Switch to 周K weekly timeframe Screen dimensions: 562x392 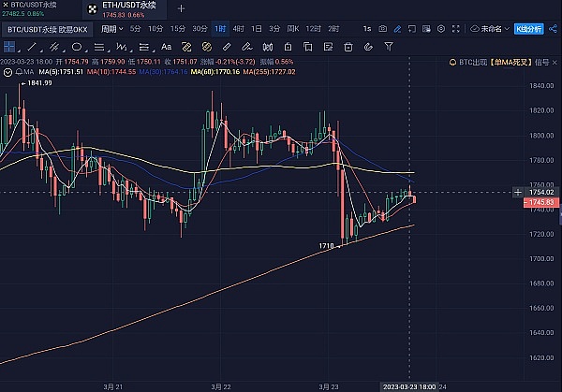pos(293,29)
